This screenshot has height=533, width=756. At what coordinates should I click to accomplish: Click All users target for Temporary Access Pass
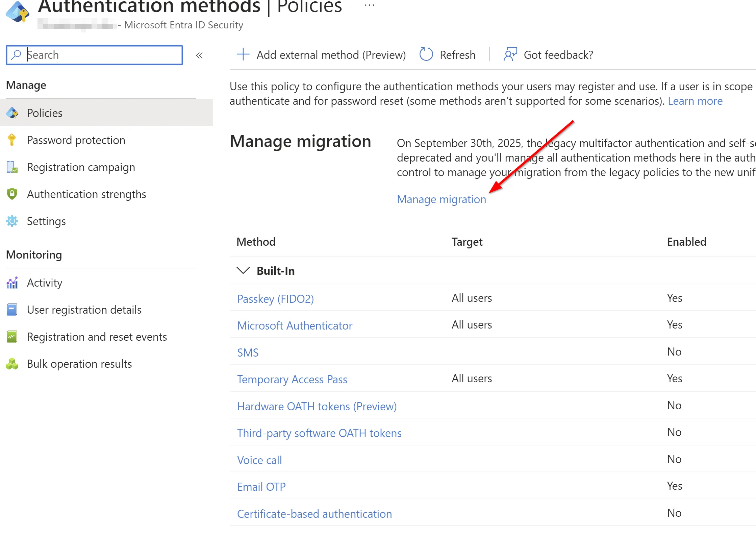click(472, 378)
